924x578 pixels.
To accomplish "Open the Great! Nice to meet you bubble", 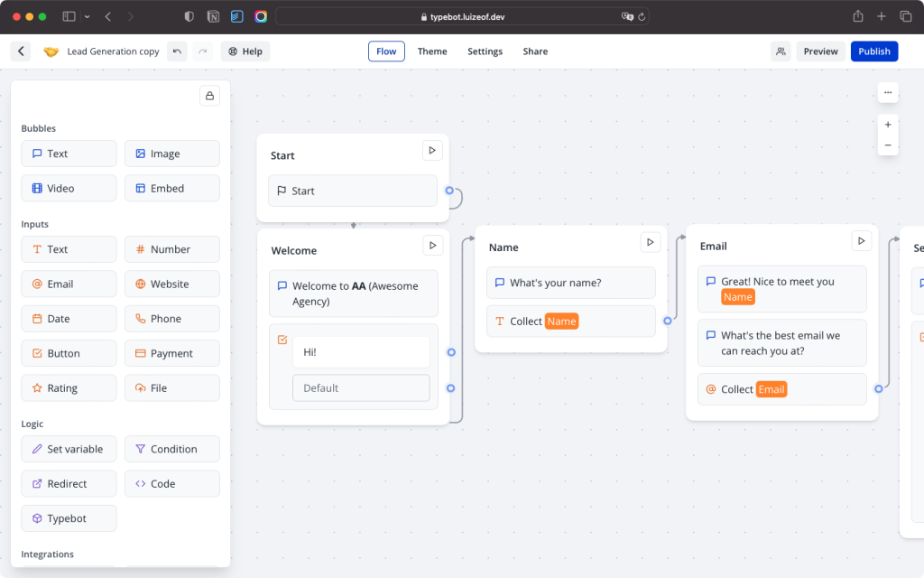I will click(x=782, y=289).
